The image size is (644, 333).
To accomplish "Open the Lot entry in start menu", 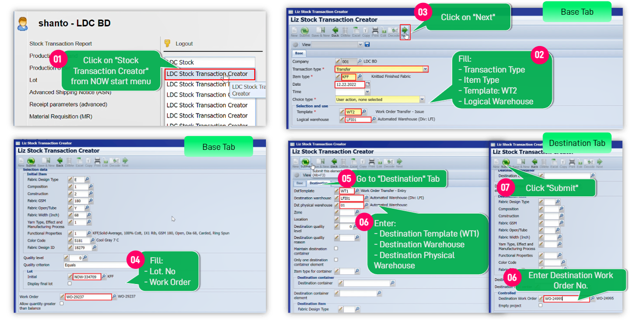I will [x=33, y=80].
